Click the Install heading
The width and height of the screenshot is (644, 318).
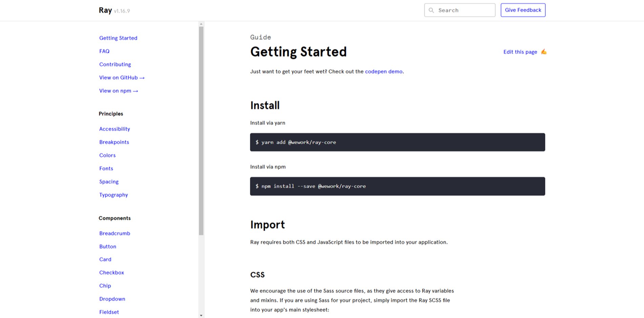click(x=265, y=105)
